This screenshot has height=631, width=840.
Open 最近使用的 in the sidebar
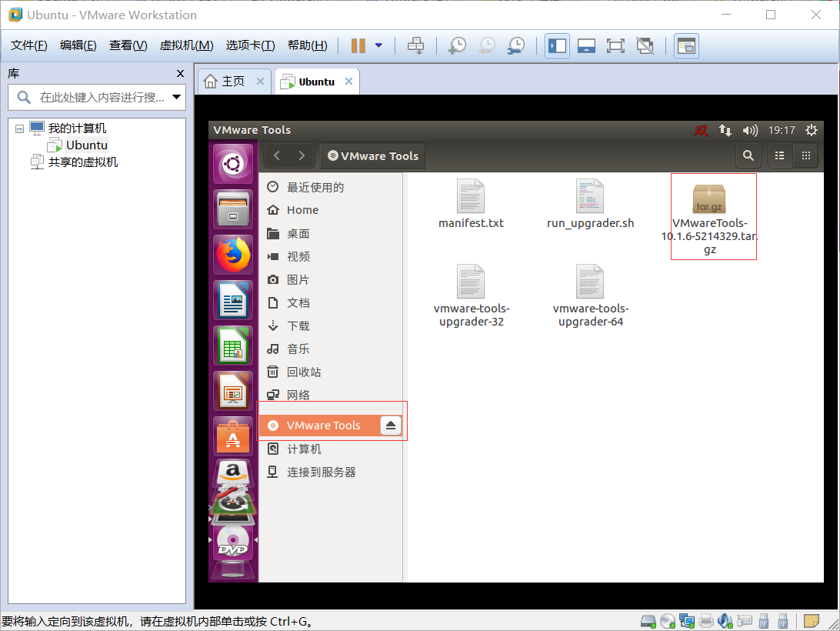(x=330, y=187)
